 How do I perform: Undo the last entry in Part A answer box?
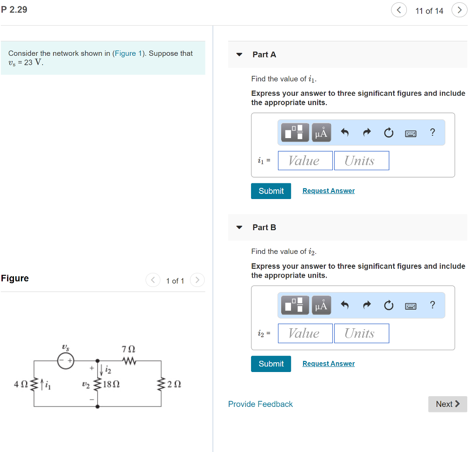click(x=344, y=132)
